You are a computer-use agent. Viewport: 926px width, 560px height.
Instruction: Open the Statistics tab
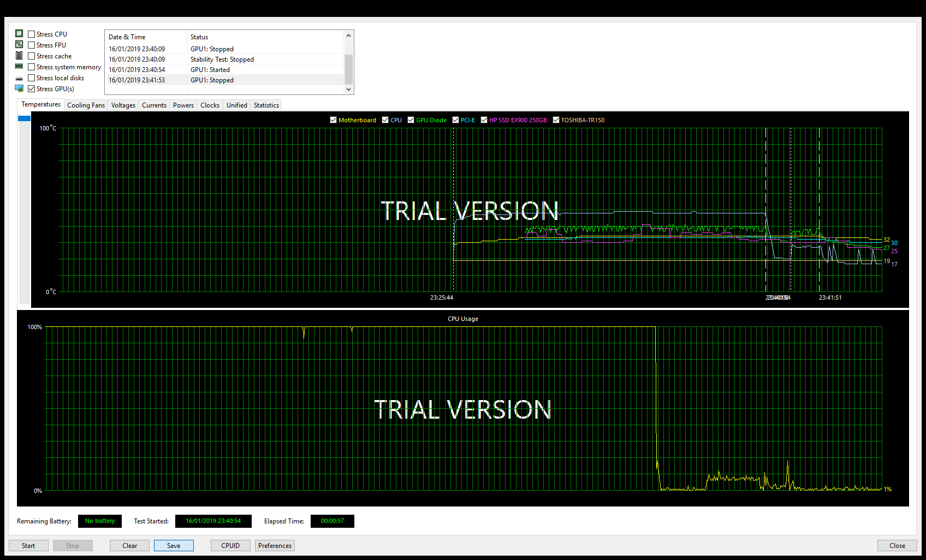[266, 105]
